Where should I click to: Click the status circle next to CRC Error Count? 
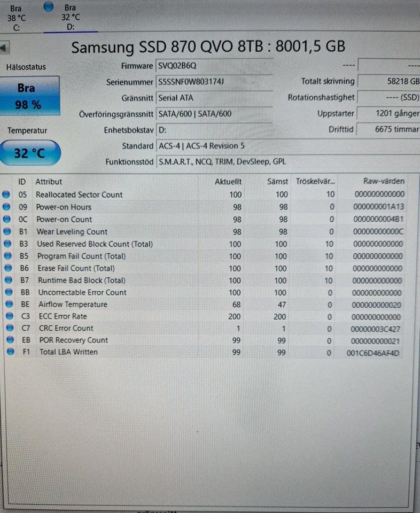[6, 328]
